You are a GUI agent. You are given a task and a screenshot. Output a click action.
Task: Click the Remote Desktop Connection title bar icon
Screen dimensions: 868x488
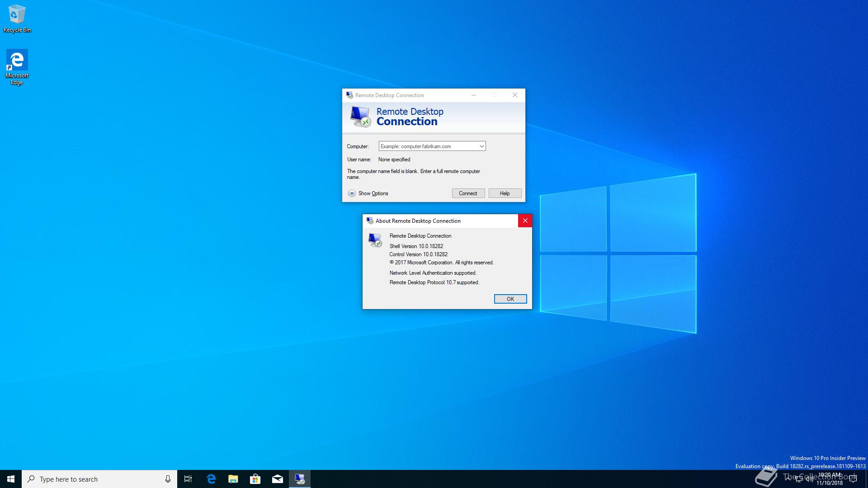[349, 95]
